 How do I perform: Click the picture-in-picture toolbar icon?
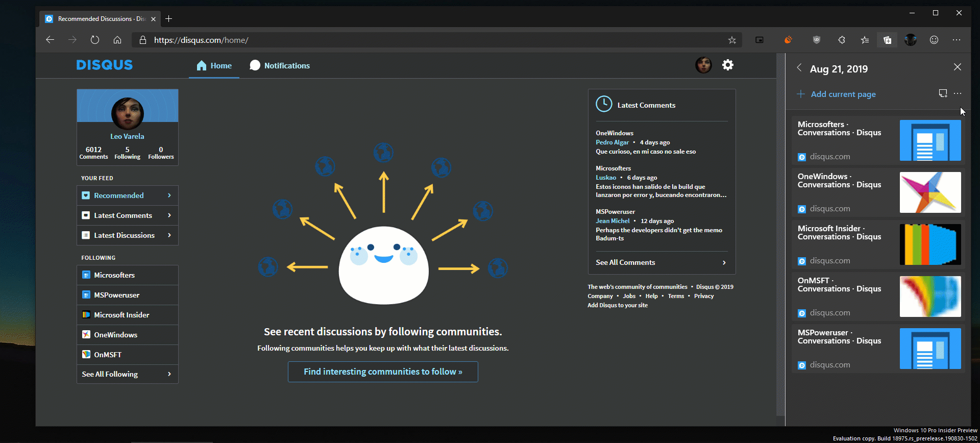[759, 40]
